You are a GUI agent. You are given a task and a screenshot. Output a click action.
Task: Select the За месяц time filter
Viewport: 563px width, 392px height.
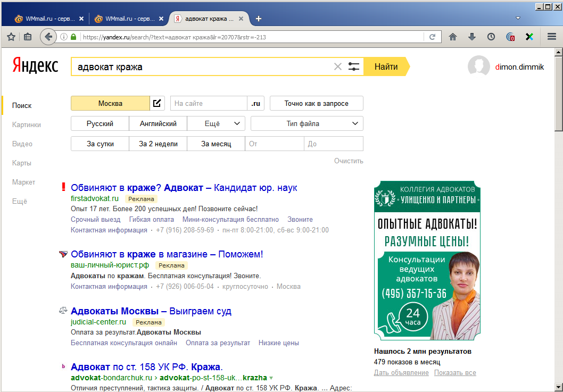216,144
